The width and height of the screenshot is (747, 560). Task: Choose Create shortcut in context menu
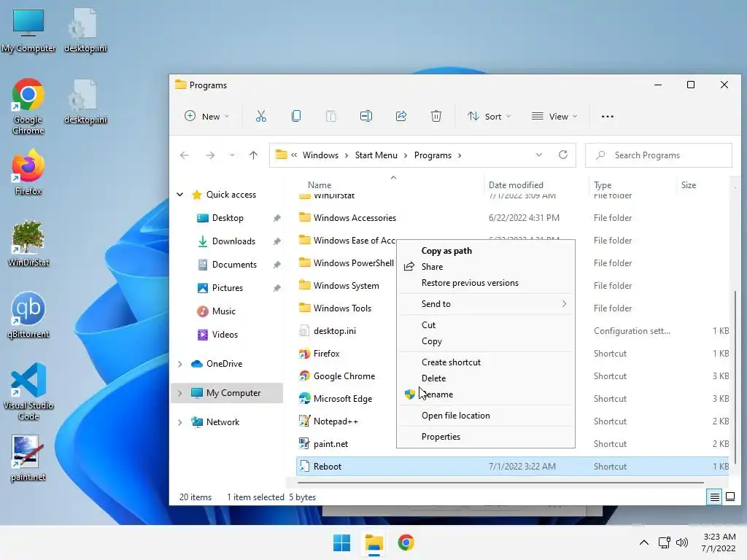click(485, 362)
